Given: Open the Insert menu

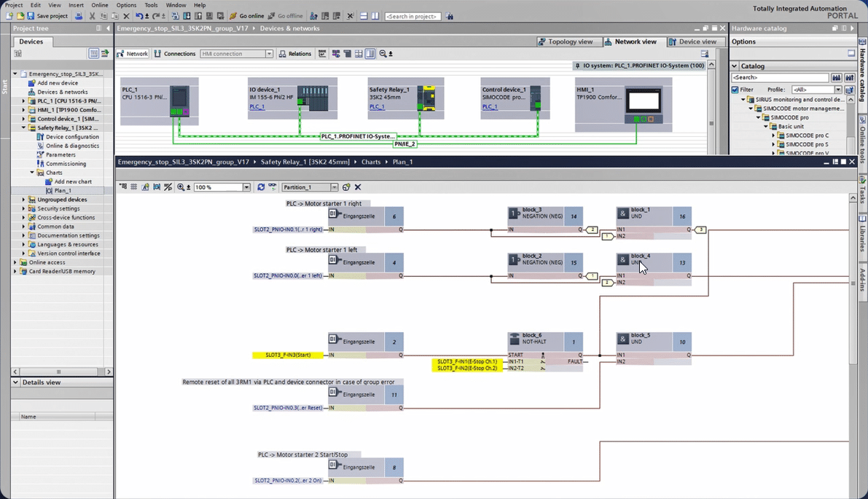Looking at the screenshot, I should pos(76,5).
